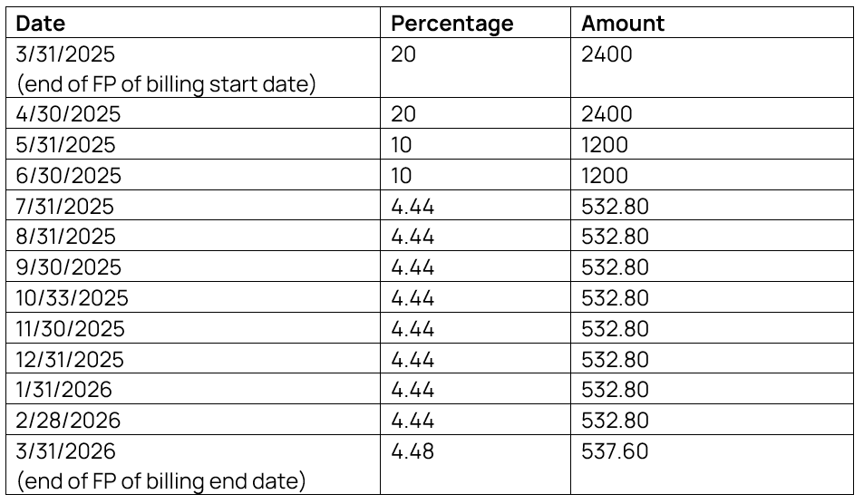The image size is (864, 504).
Task: Select the 537.60 amount cell
Action: pos(615,451)
